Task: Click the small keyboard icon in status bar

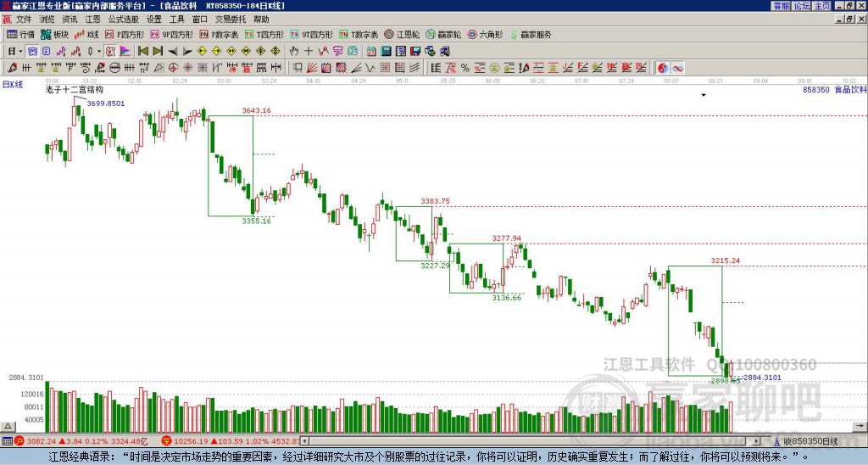Action: coord(7,441)
